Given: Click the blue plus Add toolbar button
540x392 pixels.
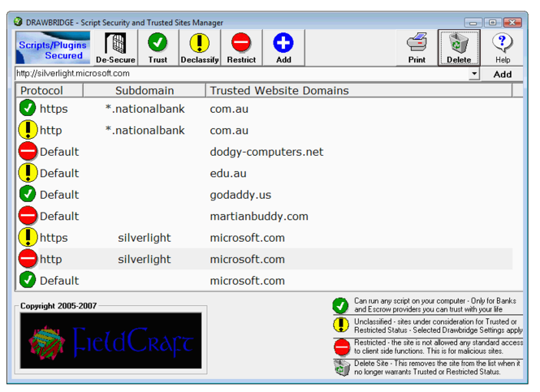Looking at the screenshot, I should point(283,48).
